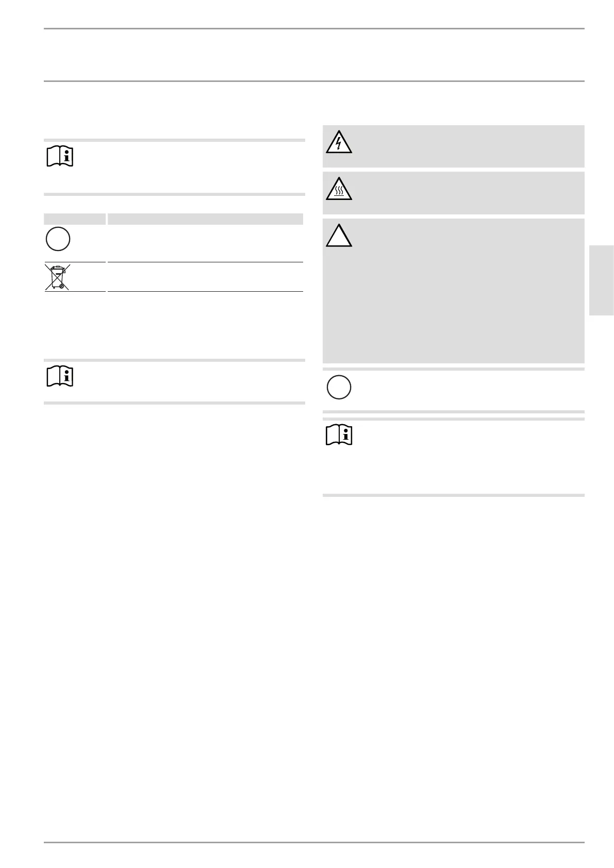This screenshot has width=614, height=868.
Task: Click the gray area beside the electrical hazard triangle
Action: (467, 146)
